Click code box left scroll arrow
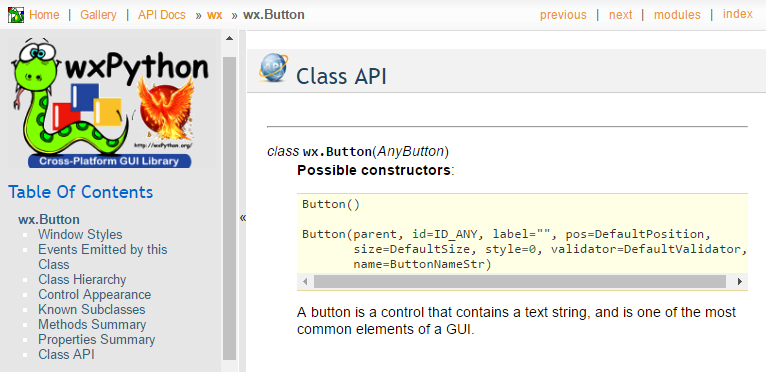766x372 pixels. tap(305, 282)
